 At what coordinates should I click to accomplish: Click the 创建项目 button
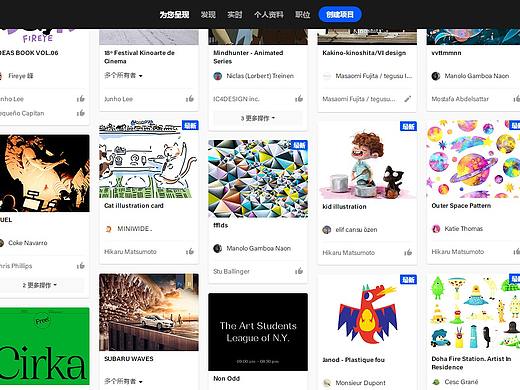340,15
